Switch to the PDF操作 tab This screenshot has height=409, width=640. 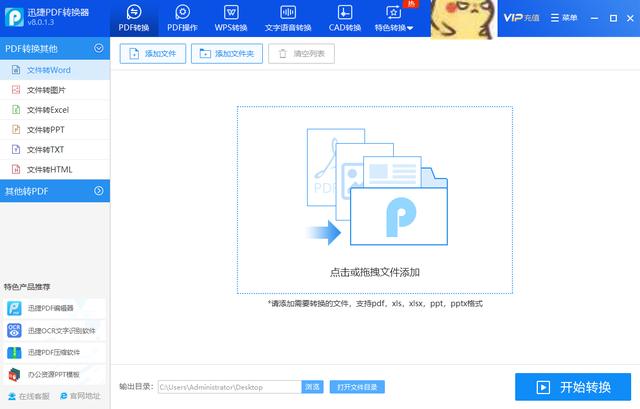tap(182, 18)
